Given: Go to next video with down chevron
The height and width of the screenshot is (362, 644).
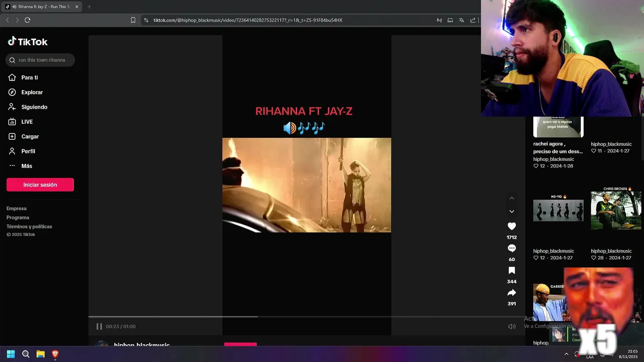Looking at the screenshot, I should [512, 211].
